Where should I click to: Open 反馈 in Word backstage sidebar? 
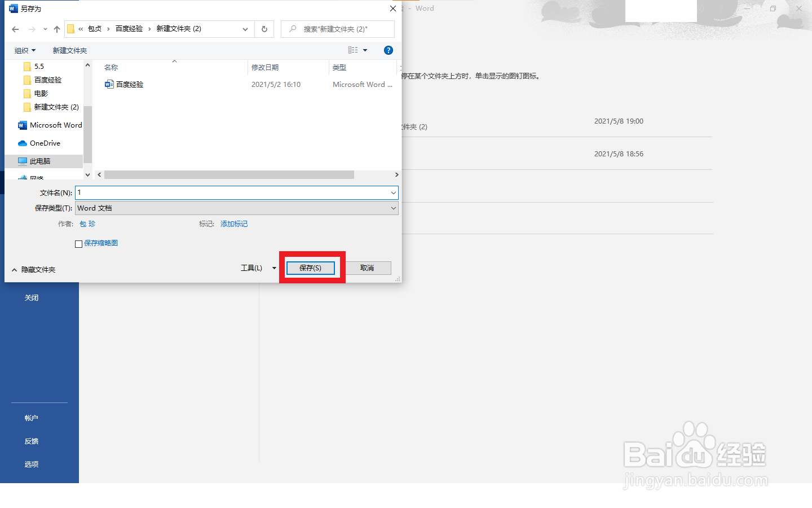click(x=32, y=441)
